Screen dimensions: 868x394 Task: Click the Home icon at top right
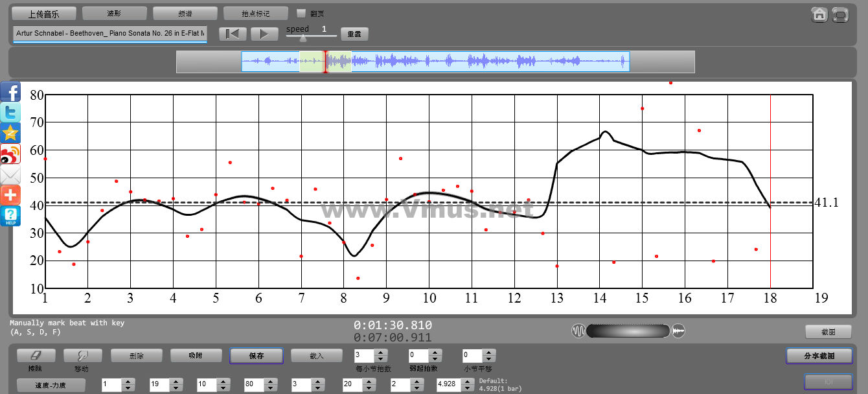(819, 14)
